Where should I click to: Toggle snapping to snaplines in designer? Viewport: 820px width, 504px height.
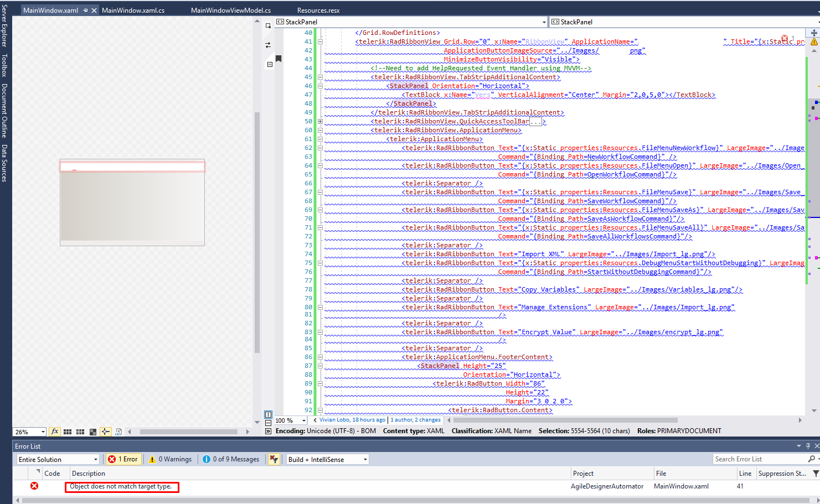[x=106, y=432]
